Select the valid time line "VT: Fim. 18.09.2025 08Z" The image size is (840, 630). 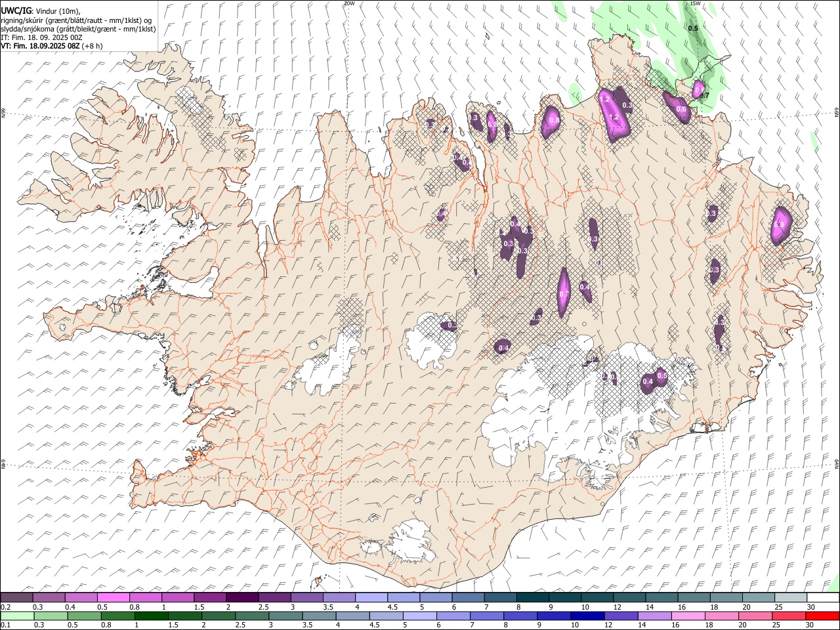[41, 46]
